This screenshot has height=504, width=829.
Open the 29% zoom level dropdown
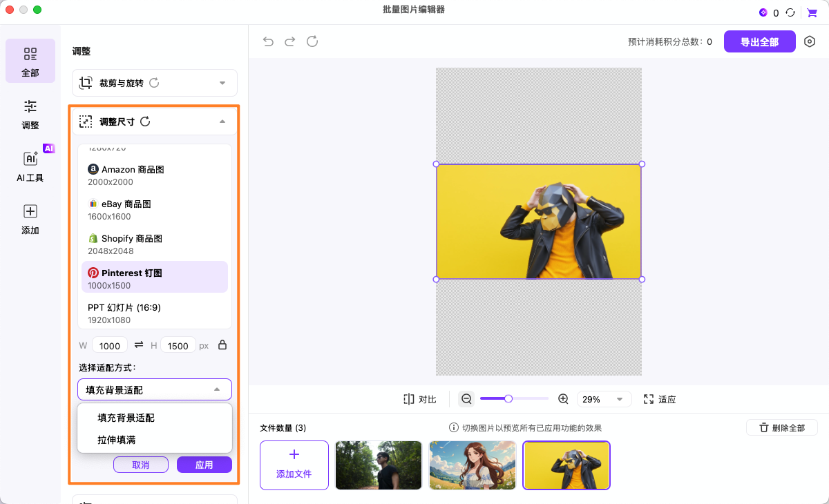(604, 399)
